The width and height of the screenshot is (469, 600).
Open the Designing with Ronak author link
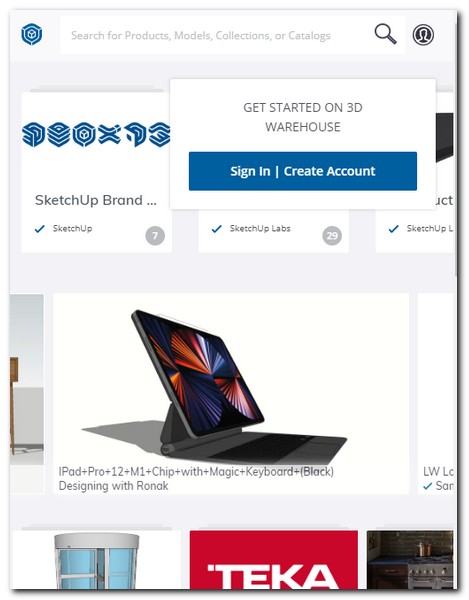point(113,486)
